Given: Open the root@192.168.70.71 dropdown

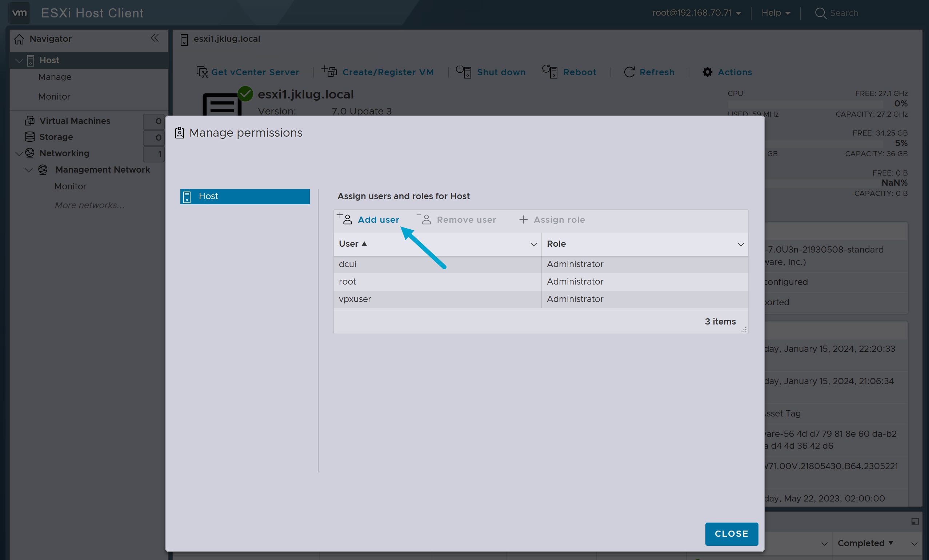Looking at the screenshot, I should tap(697, 12).
